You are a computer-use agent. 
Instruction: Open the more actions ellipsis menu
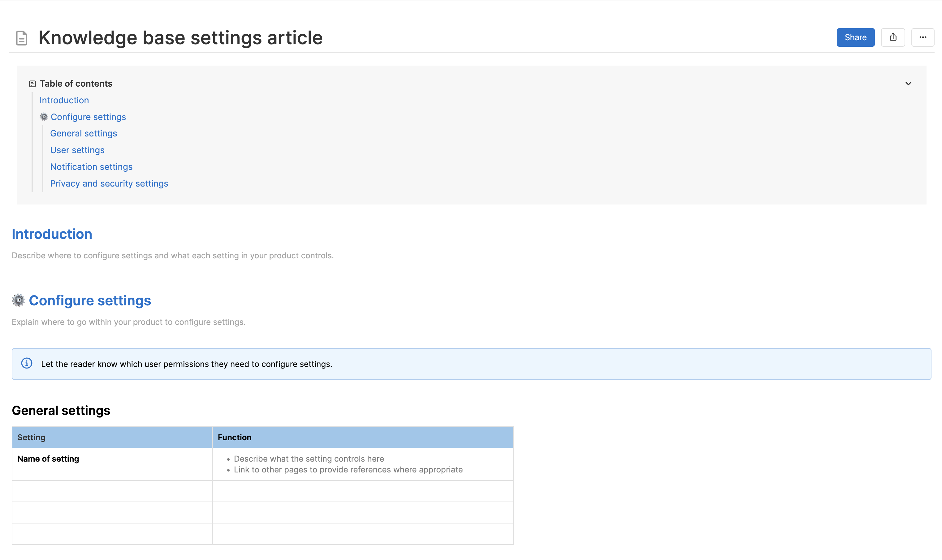(x=923, y=37)
